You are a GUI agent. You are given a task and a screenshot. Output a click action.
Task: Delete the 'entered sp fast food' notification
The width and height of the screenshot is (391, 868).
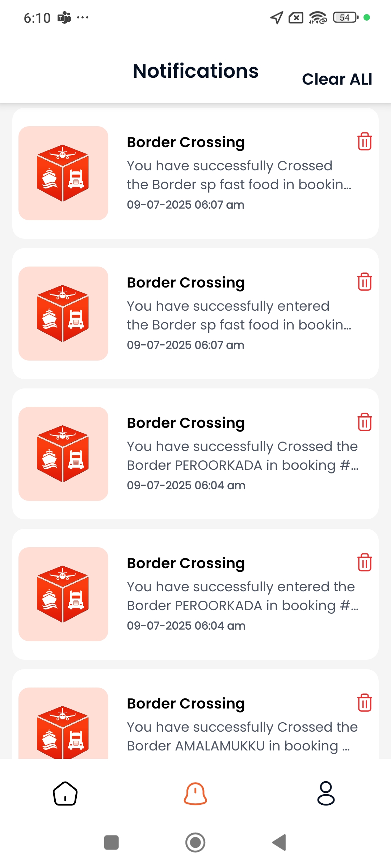pos(365,282)
